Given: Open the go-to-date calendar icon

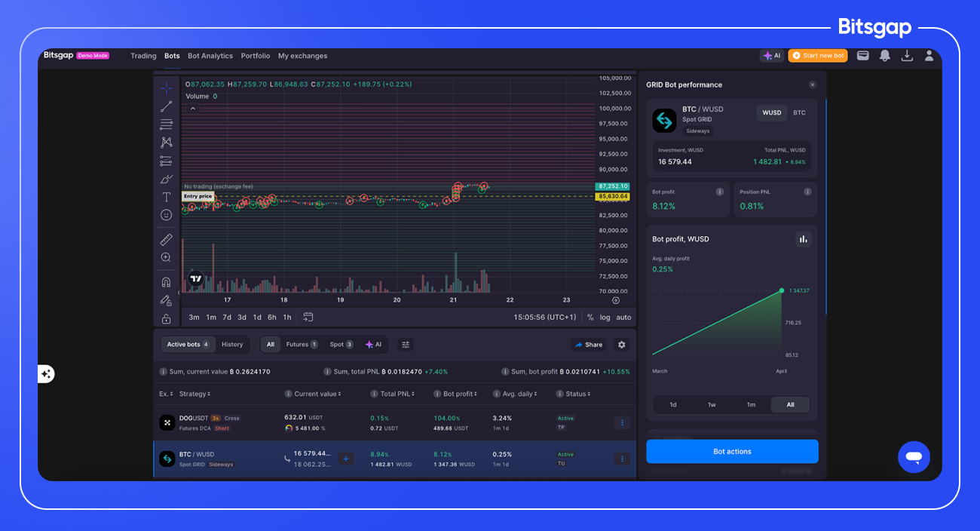Looking at the screenshot, I should point(308,318).
